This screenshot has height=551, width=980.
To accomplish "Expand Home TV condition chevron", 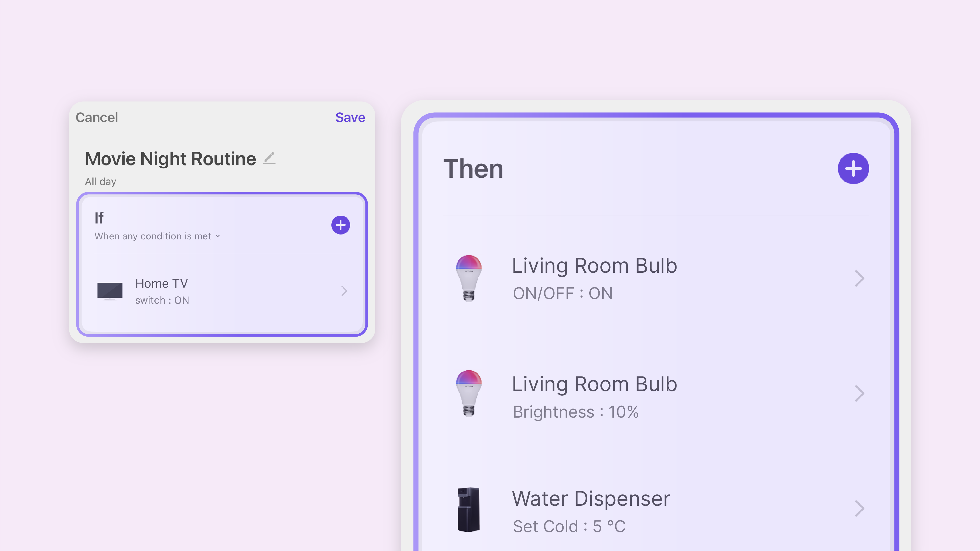I will [x=344, y=291].
